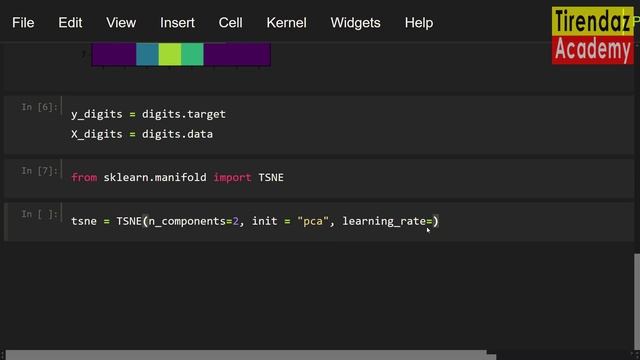Open the Edit menu

[x=70, y=23]
